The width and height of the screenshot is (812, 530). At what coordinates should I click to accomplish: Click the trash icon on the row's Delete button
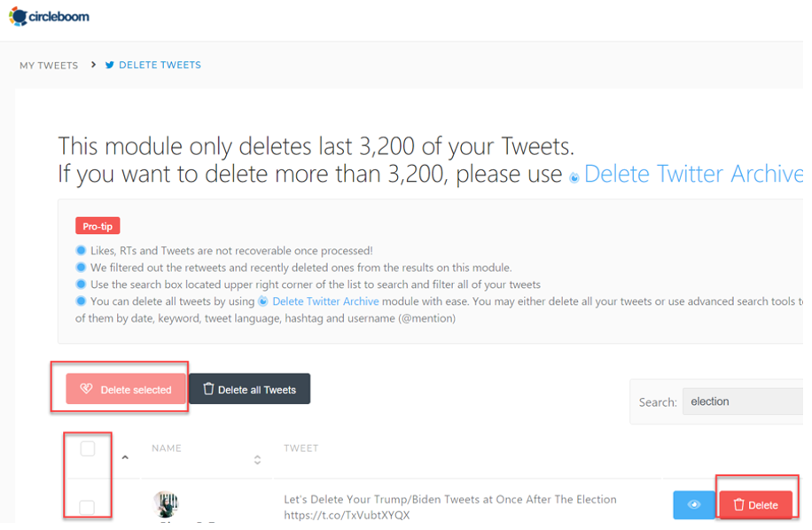click(x=737, y=504)
